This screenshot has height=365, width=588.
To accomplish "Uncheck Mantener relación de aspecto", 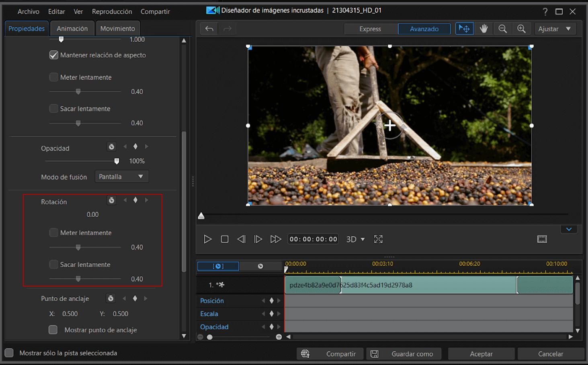I will click(53, 55).
